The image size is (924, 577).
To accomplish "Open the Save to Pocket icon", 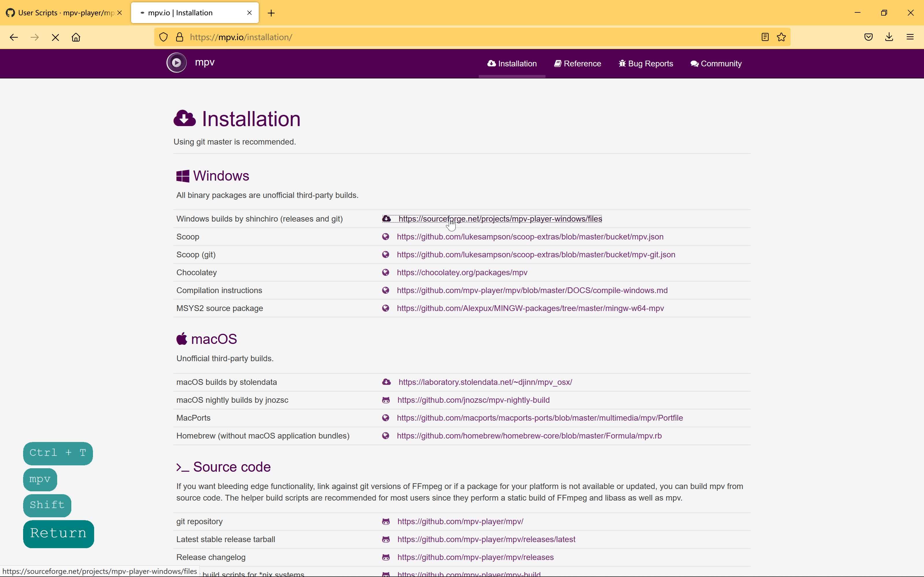I will point(868,37).
